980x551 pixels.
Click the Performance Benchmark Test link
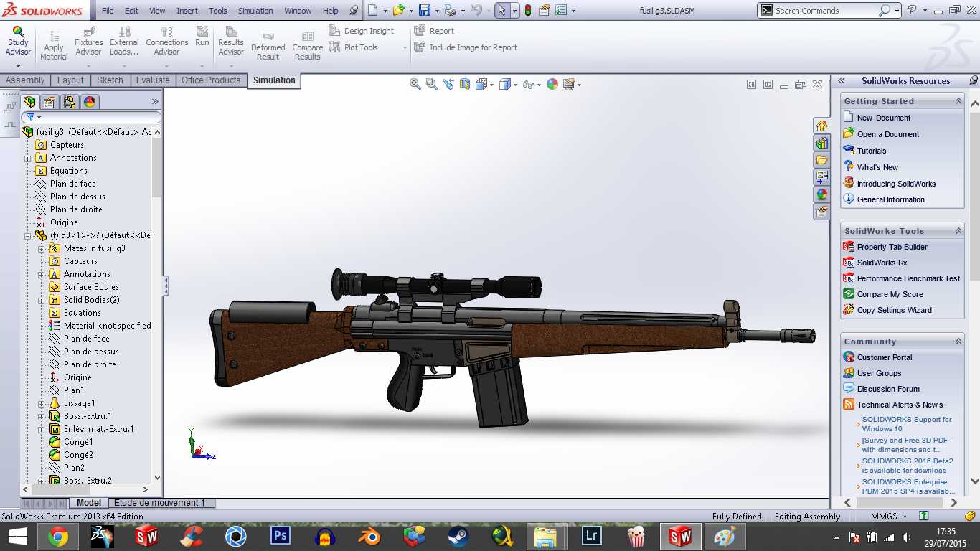pos(908,278)
